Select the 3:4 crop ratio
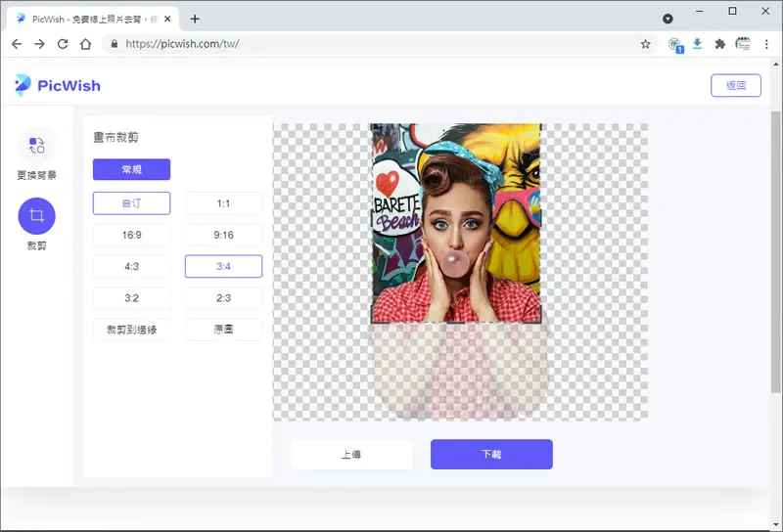Viewport: 783px width, 532px height. (x=223, y=266)
